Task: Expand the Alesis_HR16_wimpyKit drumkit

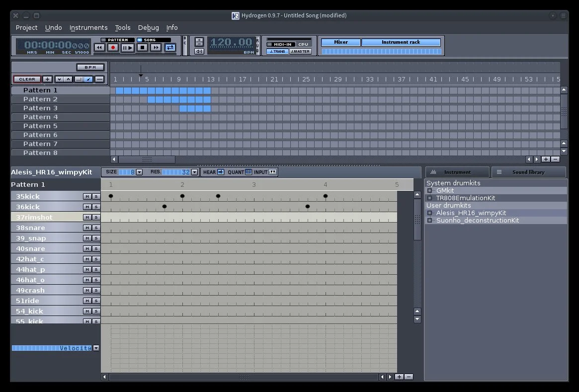Action: click(429, 213)
